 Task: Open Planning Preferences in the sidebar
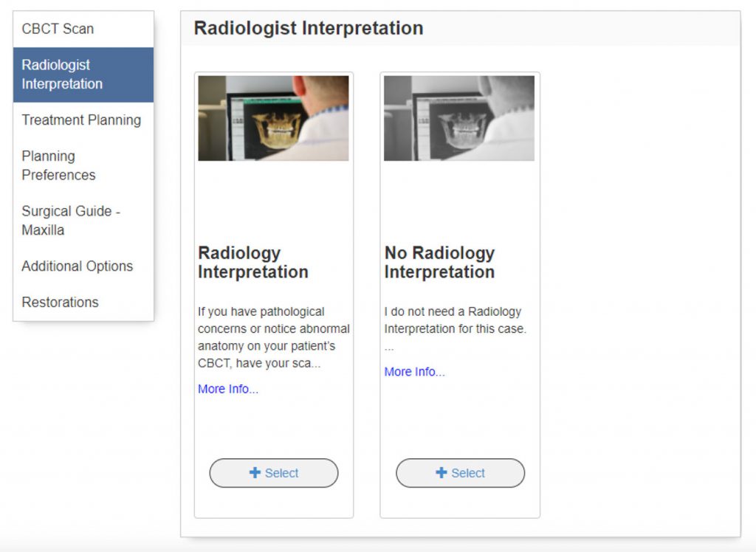coord(58,165)
